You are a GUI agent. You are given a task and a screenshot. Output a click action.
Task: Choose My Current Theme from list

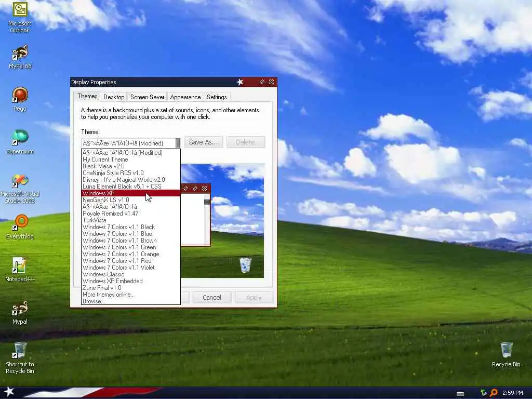point(131,159)
